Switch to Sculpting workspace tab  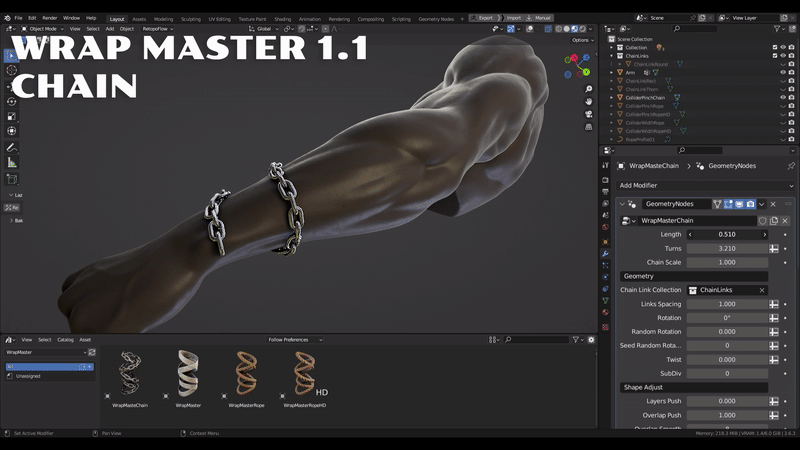(x=191, y=19)
